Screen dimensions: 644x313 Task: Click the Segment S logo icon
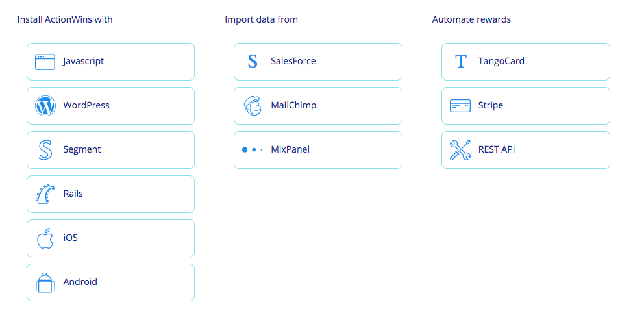pyautogui.click(x=45, y=150)
